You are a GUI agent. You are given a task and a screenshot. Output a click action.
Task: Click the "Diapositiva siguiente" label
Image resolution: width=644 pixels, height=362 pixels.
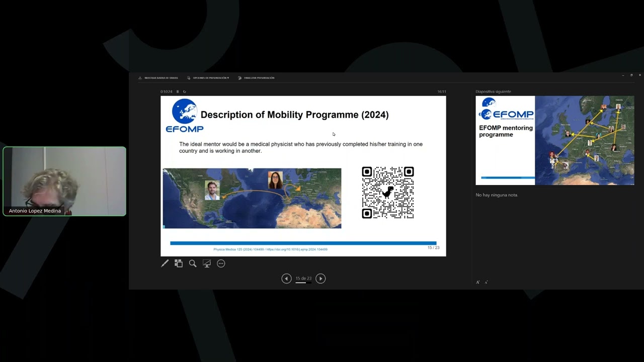[x=493, y=92]
